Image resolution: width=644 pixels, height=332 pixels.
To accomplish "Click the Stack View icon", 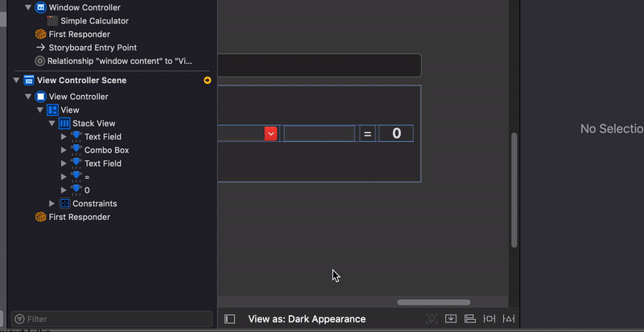I will coord(64,123).
